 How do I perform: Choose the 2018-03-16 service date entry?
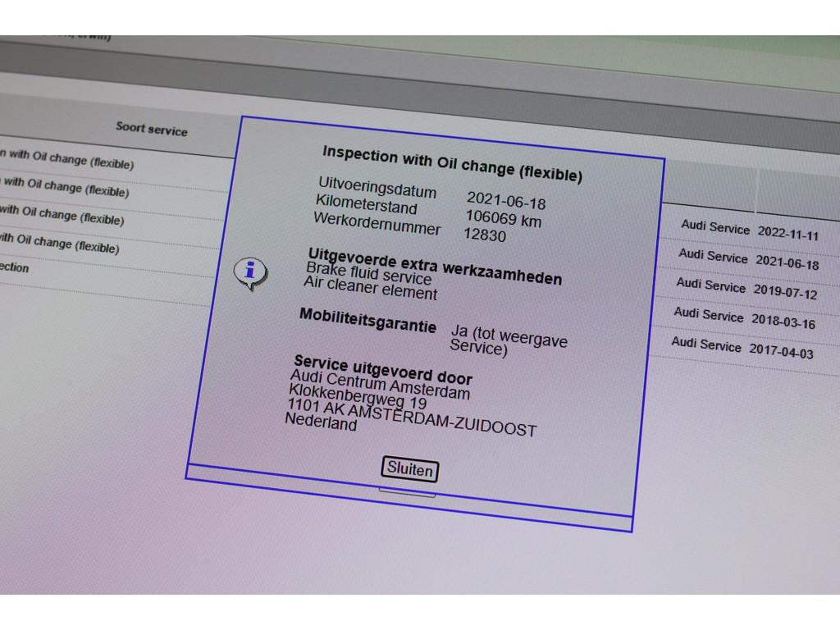pos(782,322)
